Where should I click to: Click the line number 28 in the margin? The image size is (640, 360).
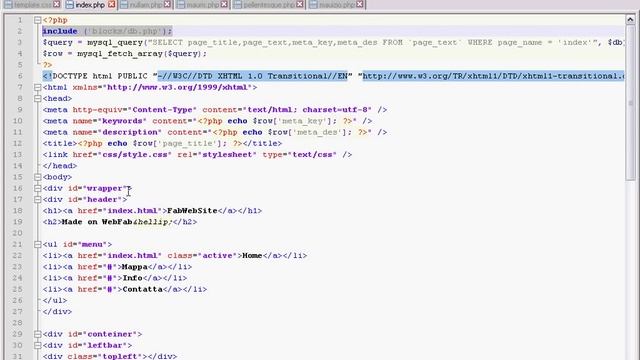tap(18, 323)
